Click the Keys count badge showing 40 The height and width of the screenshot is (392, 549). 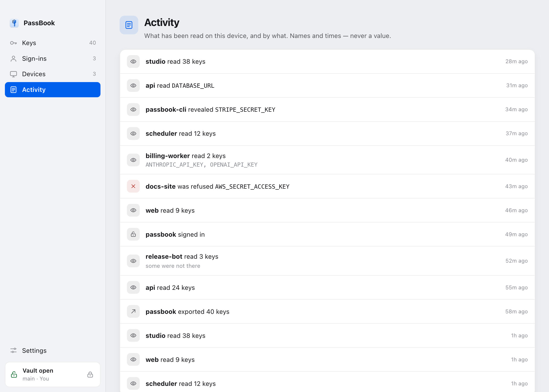pyautogui.click(x=92, y=43)
